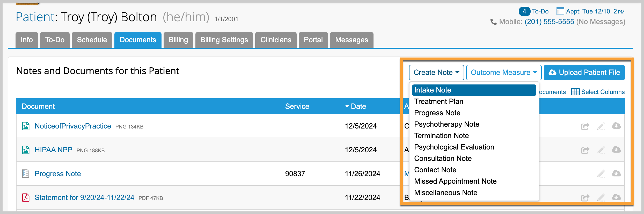Click the PDF icon of the Statement document
This screenshot has height=214, width=644.
click(26, 197)
